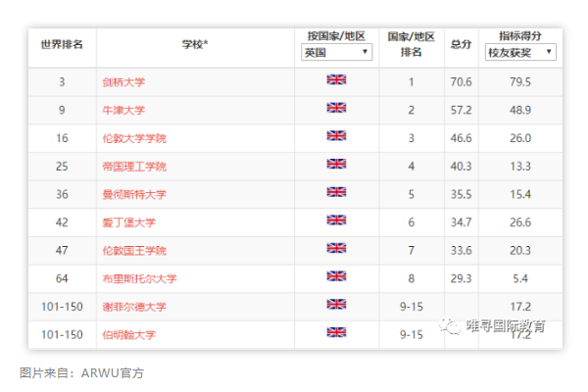The height and width of the screenshot is (392, 588).
Task: Select total score 46.6 of 伦敦大学学院
Action: (461, 138)
